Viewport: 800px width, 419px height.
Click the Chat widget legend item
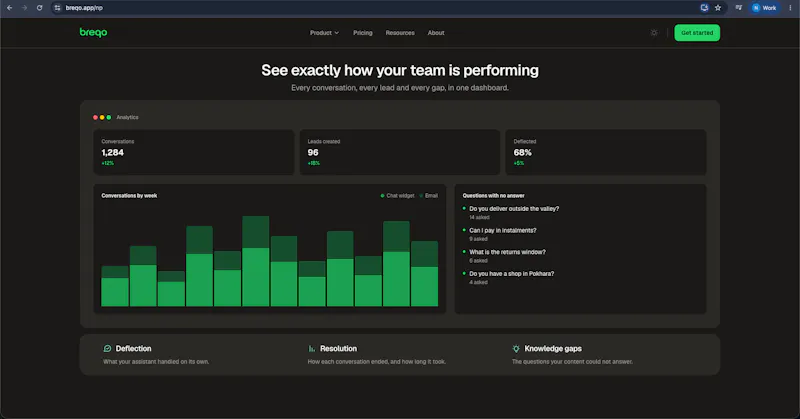[x=397, y=195]
